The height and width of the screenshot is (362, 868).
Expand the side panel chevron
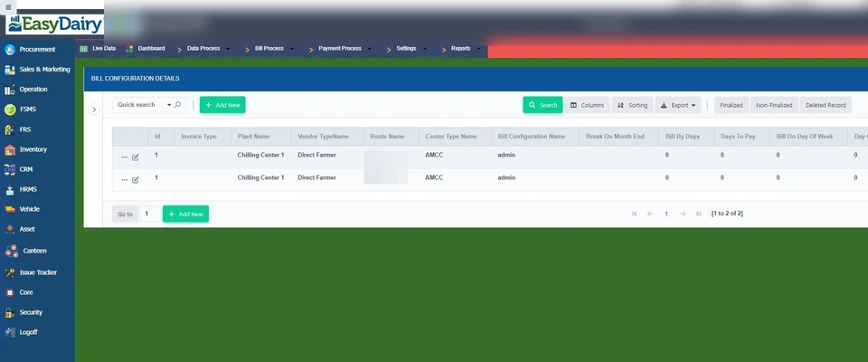coord(94,110)
